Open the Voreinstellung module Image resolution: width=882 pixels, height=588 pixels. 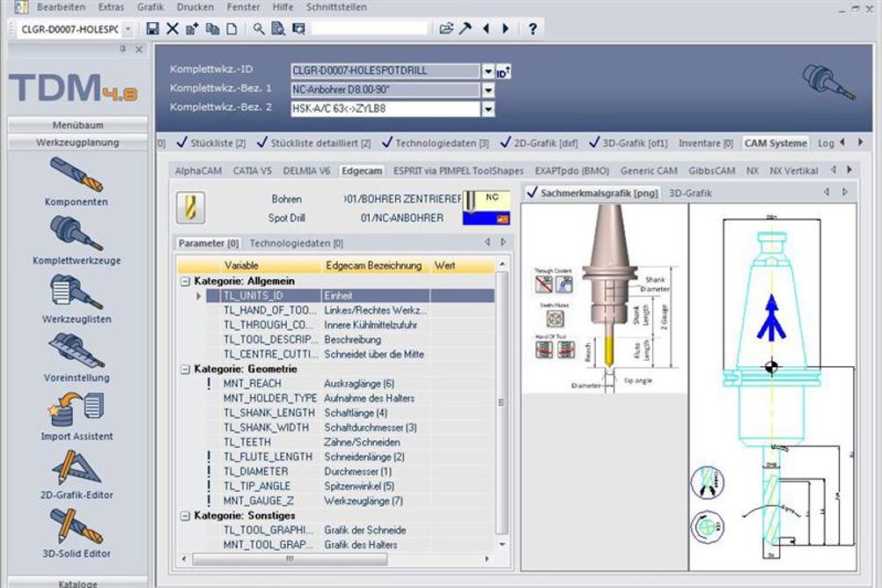(x=77, y=357)
